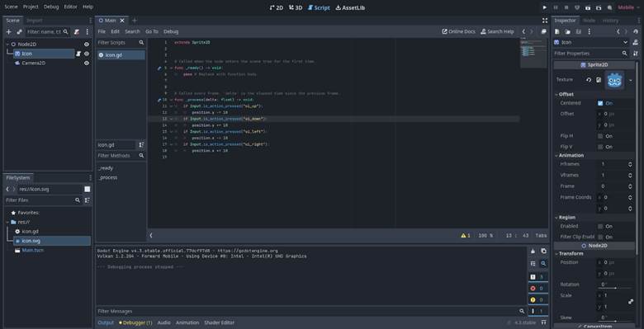Enable the Flip H checkbox
The width and height of the screenshot is (644, 329).
[x=600, y=136]
